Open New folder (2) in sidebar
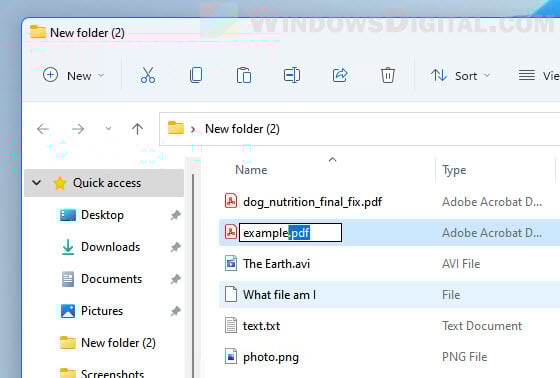 tap(118, 343)
